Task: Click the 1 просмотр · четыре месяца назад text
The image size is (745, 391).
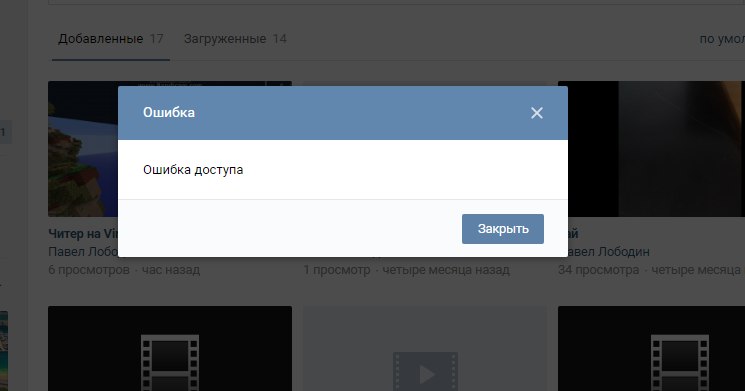Action: 407,270
